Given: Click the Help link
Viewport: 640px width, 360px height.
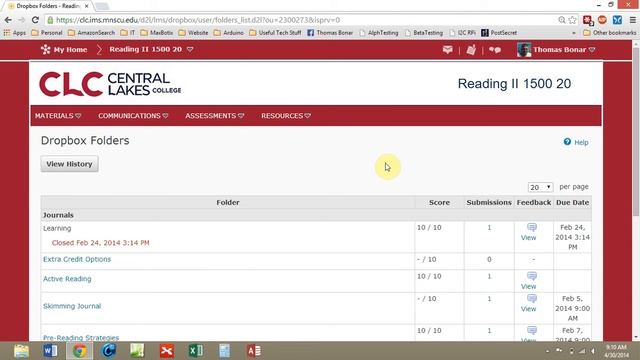Looking at the screenshot, I should tap(581, 142).
